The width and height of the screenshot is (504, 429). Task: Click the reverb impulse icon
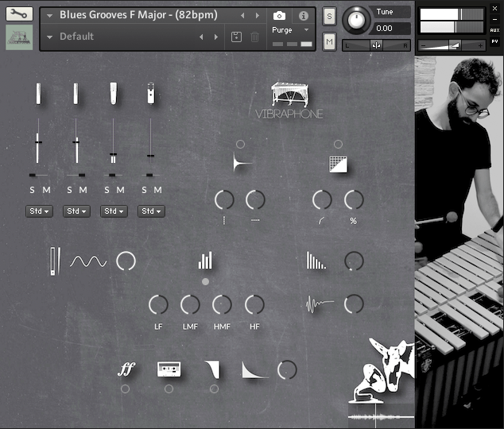(242, 163)
